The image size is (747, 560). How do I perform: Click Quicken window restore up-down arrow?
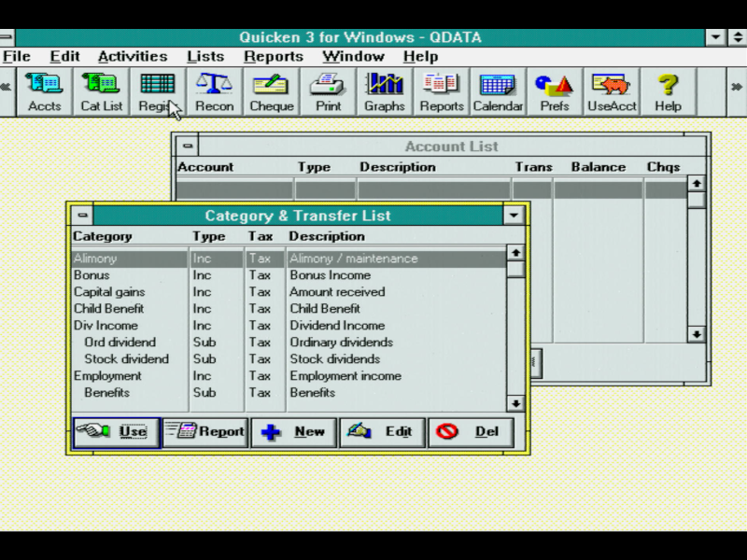tap(737, 37)
